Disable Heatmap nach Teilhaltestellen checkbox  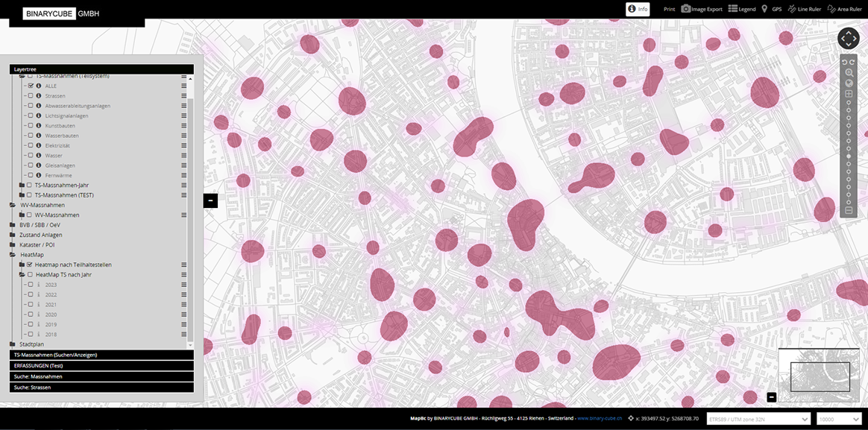pyautogui.click(x=30, y=265)
